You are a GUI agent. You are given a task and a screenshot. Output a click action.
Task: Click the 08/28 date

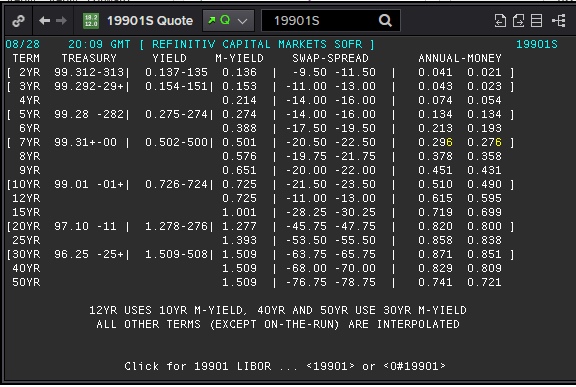tap(22, 44)
